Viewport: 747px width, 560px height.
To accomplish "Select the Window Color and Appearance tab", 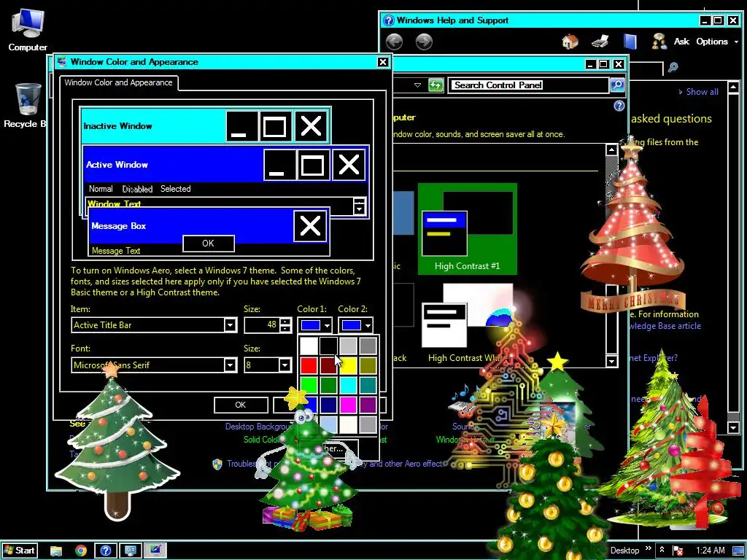I will [x=119, y=83].
